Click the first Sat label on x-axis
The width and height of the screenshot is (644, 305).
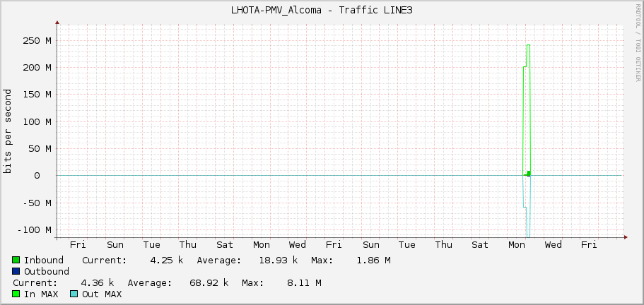point(225,245)
